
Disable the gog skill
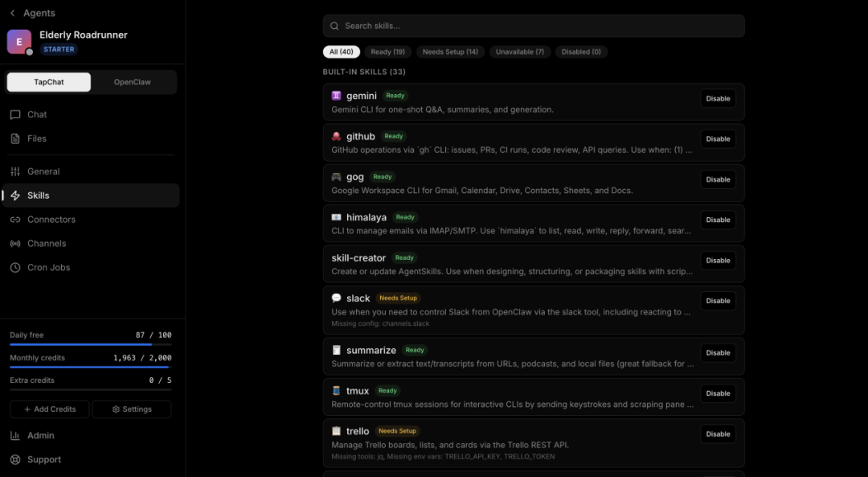(x=718, y=179)
